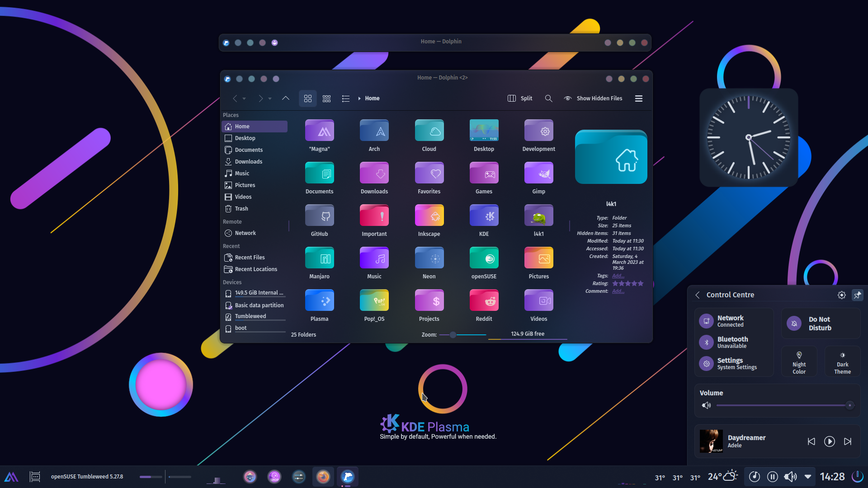Open the Dolphin hamburger menu
This screenshot has width=868, height=488.
(639, 99)
